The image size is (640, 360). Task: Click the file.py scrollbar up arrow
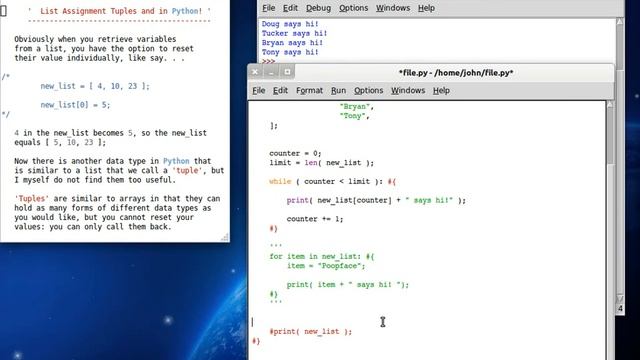[610, 104]
